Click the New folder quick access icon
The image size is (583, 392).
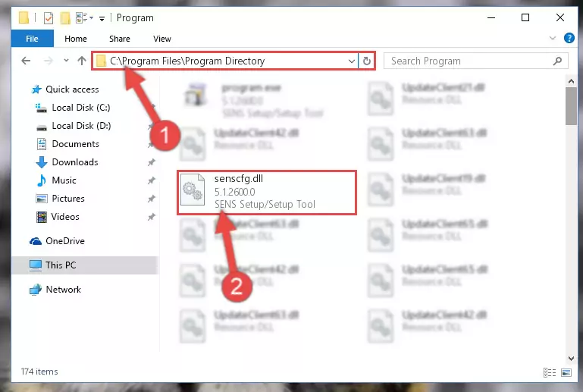pos(65,18)
